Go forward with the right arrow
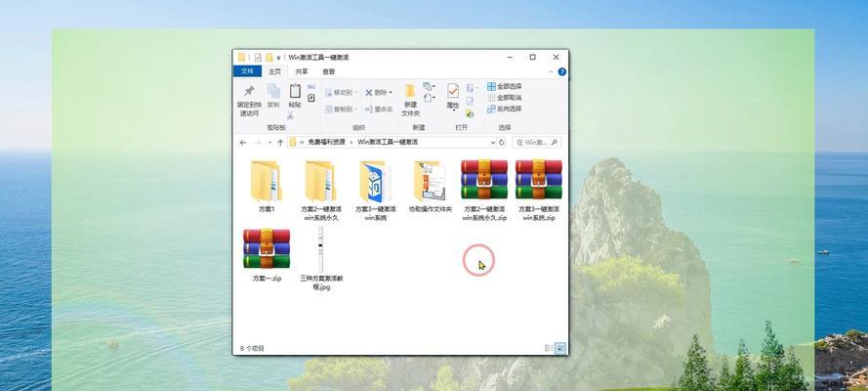The height and width of the screenshot is (391, 868). (x=258, y=143)
